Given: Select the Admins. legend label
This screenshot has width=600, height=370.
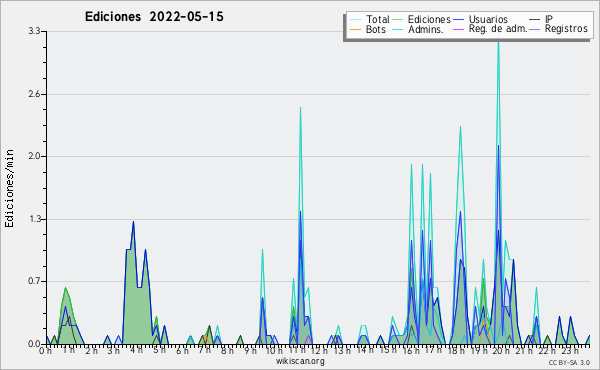Looking at the screenshot, I should pos(426,29).
